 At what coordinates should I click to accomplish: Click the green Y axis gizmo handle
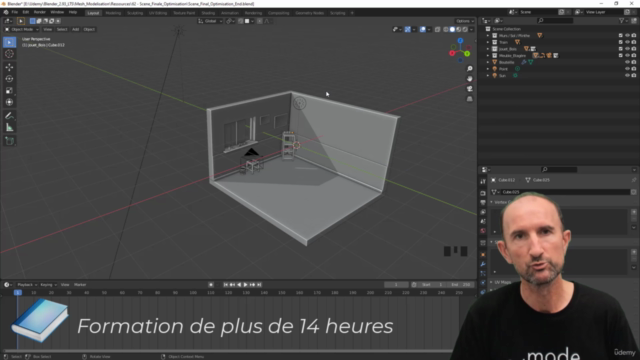tap(467, 53)
